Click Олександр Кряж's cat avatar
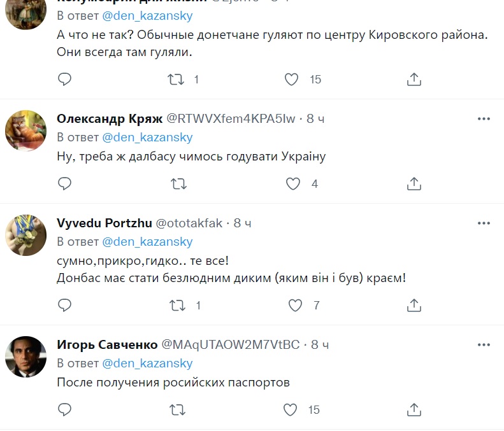 click(25, 131)
